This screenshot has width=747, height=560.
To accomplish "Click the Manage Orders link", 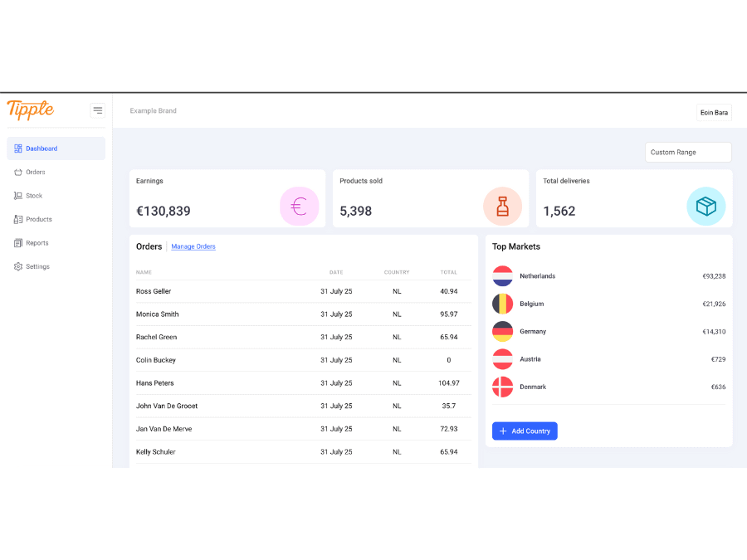I will [193, 246].
